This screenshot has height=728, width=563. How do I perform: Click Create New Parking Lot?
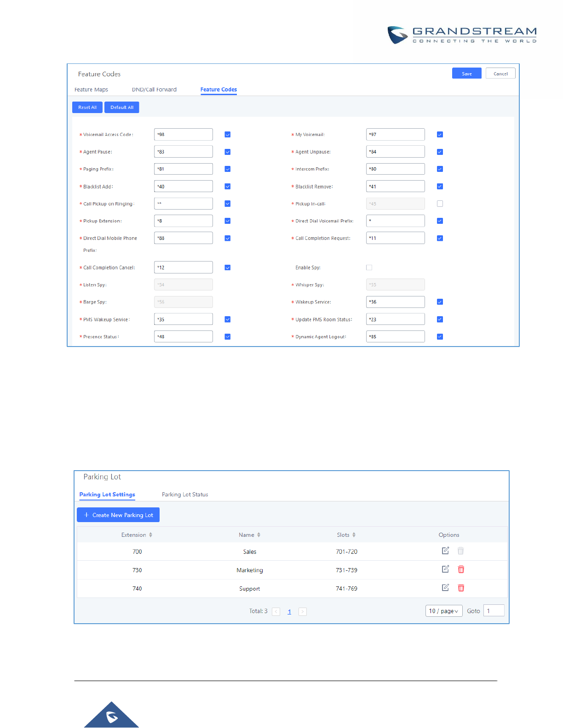pos(118,515)
